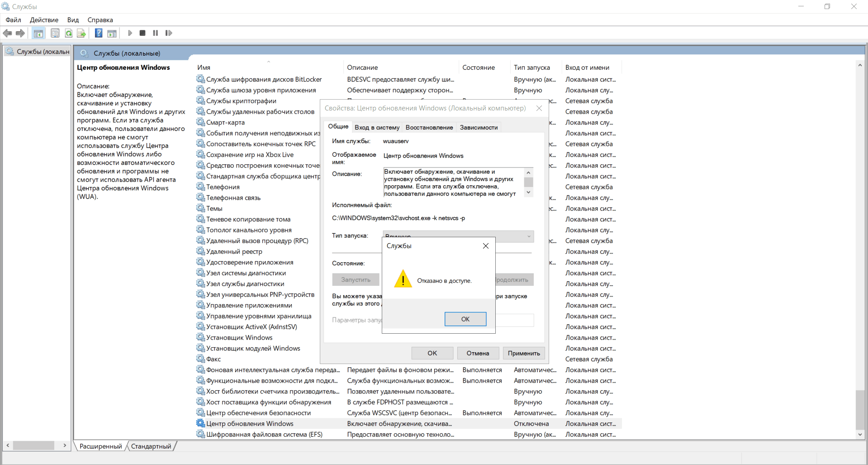Screen dimensions: 868x465
Task: Click the gear icon beside Служба шифрования дисков BitLocker
Action: point(200,79)
